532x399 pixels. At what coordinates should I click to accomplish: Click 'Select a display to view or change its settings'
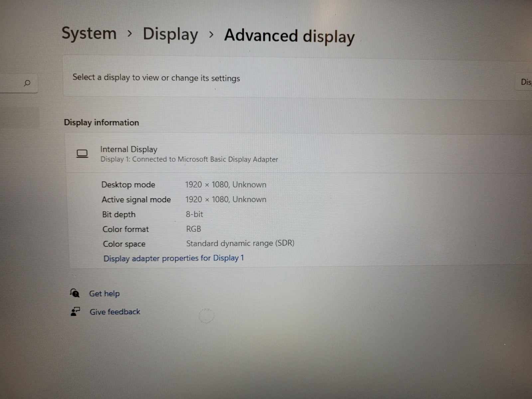156,78
